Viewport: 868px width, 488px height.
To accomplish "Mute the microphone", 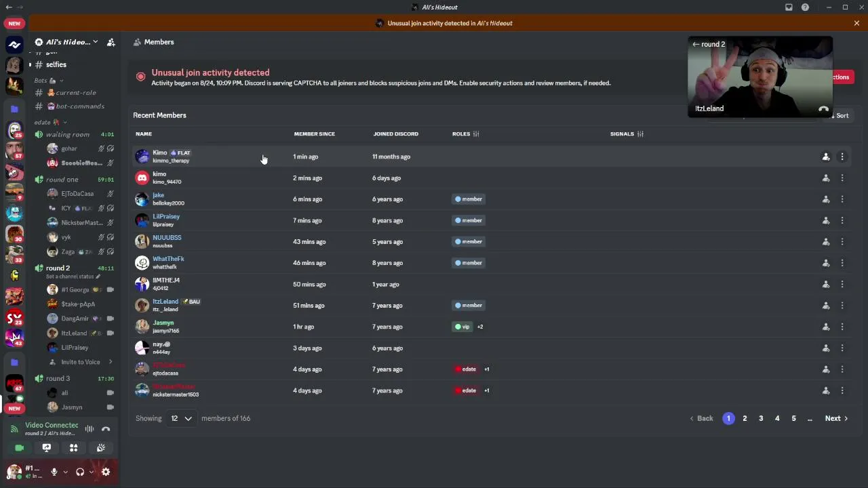I will pyautogui.click(x=54, y=472).
